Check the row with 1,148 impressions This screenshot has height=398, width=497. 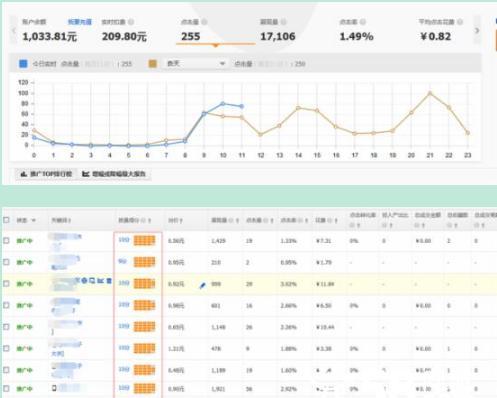coord(6,327)
